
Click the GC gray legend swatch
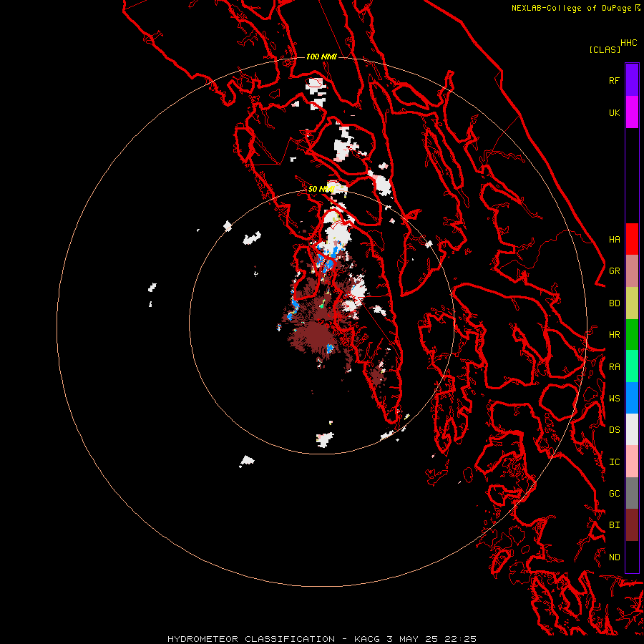coord(632,493)
